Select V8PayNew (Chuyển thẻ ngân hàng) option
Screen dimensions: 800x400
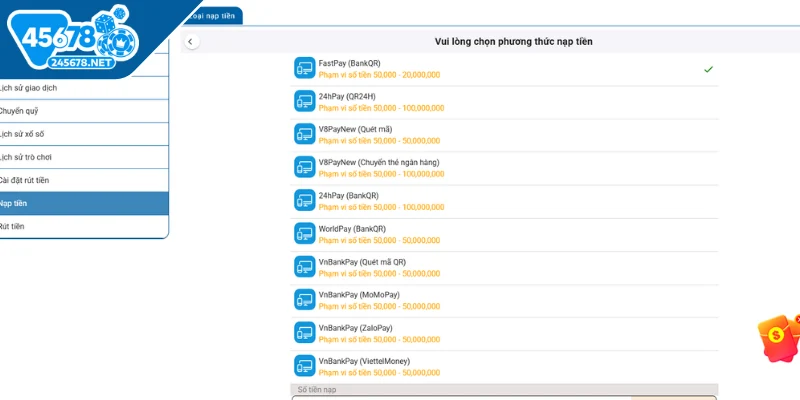pos(504,168)
